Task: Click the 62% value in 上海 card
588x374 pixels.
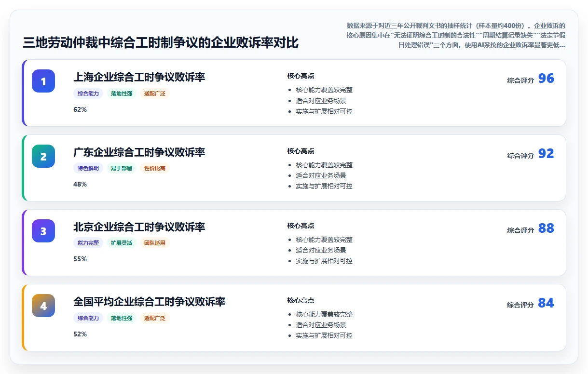Action: coord(80,109)
